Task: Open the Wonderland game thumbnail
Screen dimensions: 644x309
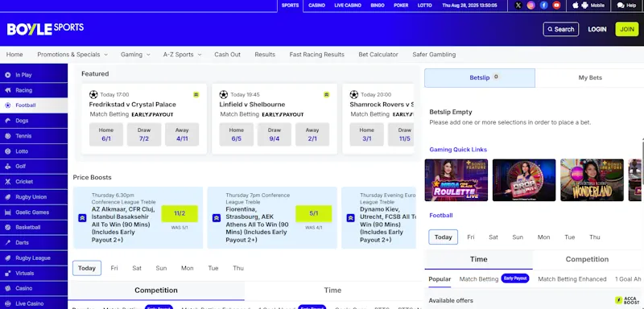Action: tap(592, 180)
